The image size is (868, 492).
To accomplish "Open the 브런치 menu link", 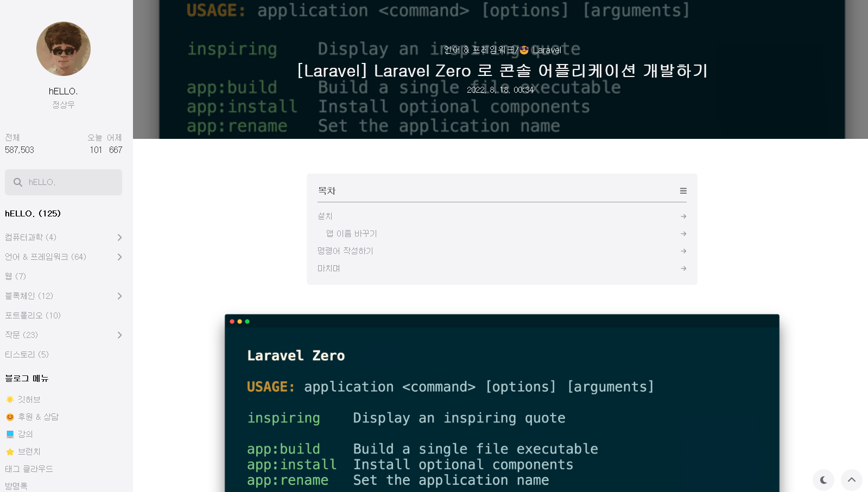I will [x=29, y=451].
